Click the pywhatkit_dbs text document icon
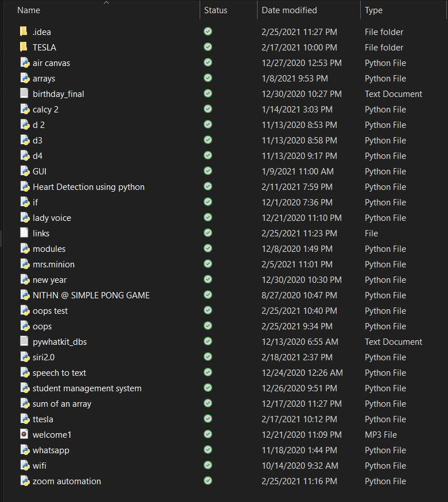 click(x=24, y=341)
